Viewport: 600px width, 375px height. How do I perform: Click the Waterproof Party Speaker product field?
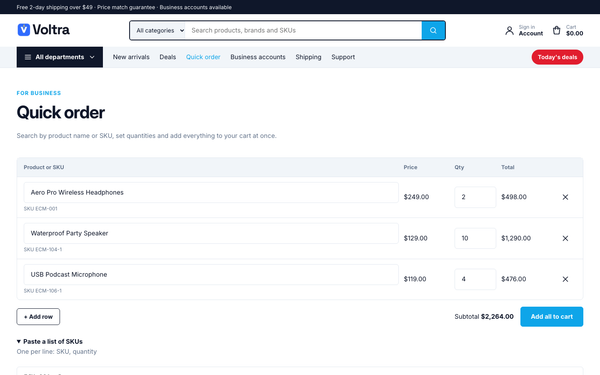211,233
